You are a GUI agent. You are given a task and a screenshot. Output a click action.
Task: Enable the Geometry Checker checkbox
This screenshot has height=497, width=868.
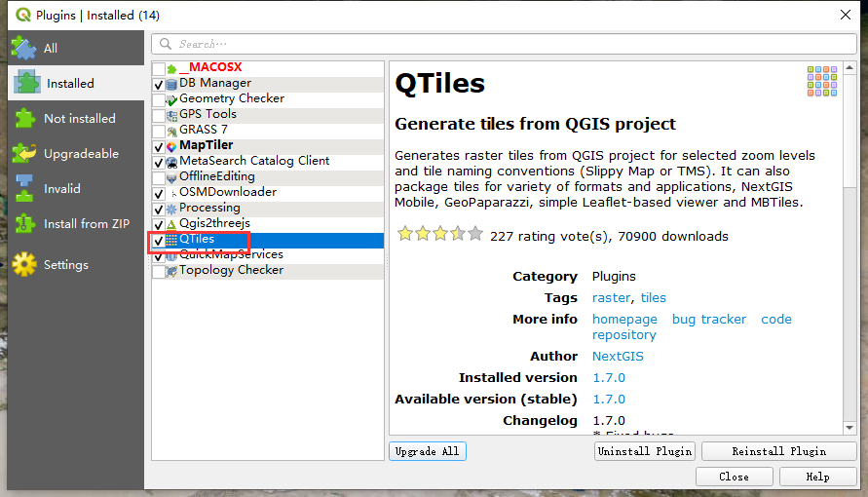pyautogui.click(x=159, y=99)
